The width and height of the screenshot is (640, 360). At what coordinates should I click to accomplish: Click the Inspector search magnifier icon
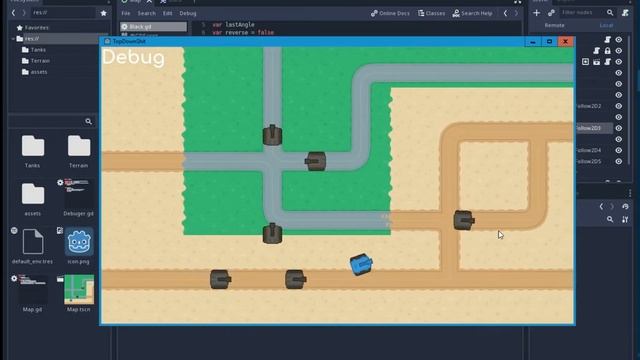610,219
